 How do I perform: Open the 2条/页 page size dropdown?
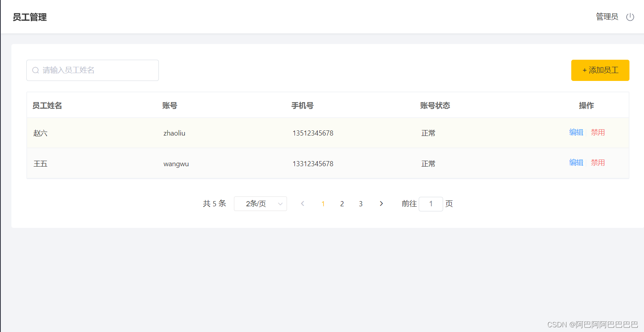(x=260, y=204)
